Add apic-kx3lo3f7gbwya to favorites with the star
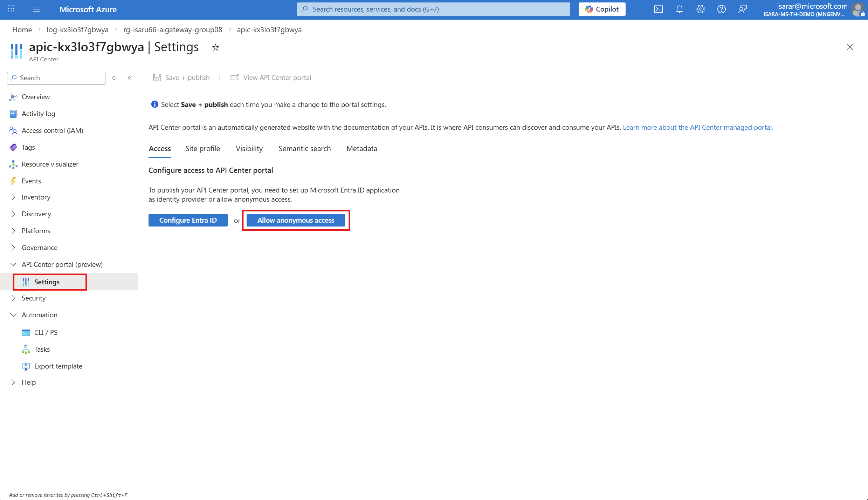The image size is (868, 500). point(215,47)
